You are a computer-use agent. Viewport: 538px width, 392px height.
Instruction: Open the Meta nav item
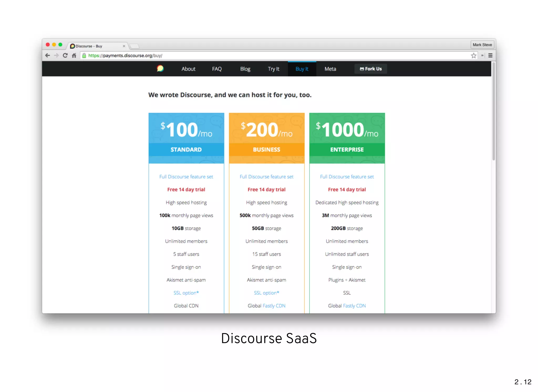pyautogui.click(x=330, y=69)
